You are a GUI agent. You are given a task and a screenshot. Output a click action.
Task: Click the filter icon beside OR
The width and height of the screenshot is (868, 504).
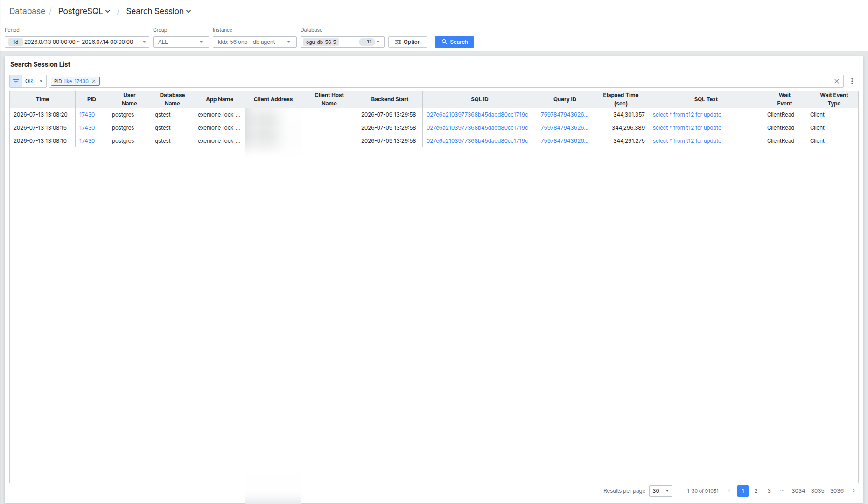pos(16,81)
